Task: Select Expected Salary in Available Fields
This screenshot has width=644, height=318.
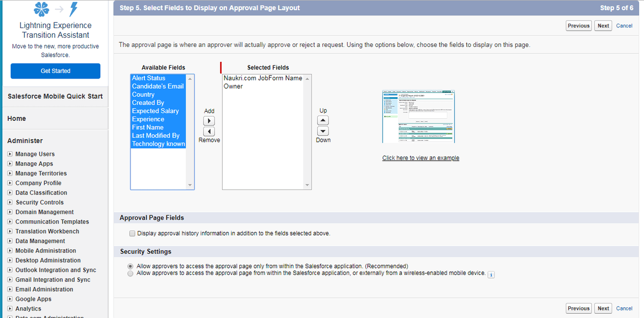Action: point(155,111)
